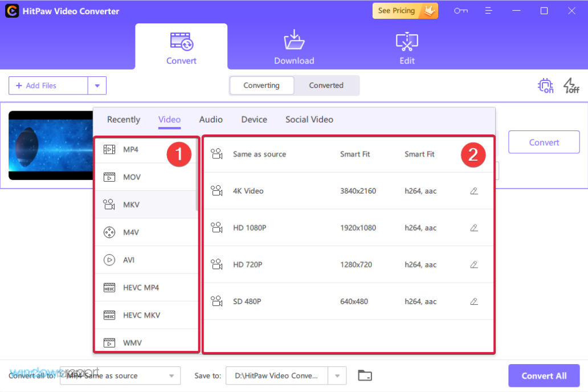Toggle lightning fast conversion off icon
Screen dimensions: 588x392
(571, 85)
